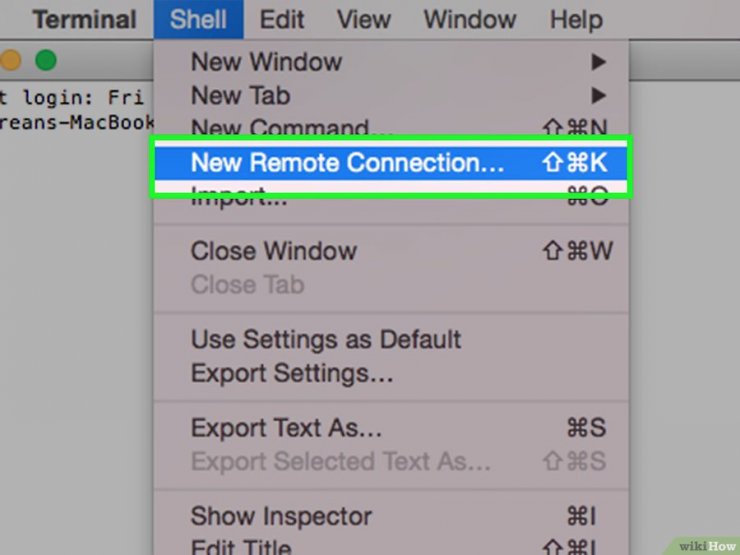
Task: Expand the New Window submenu arrow
Action: 598,61
